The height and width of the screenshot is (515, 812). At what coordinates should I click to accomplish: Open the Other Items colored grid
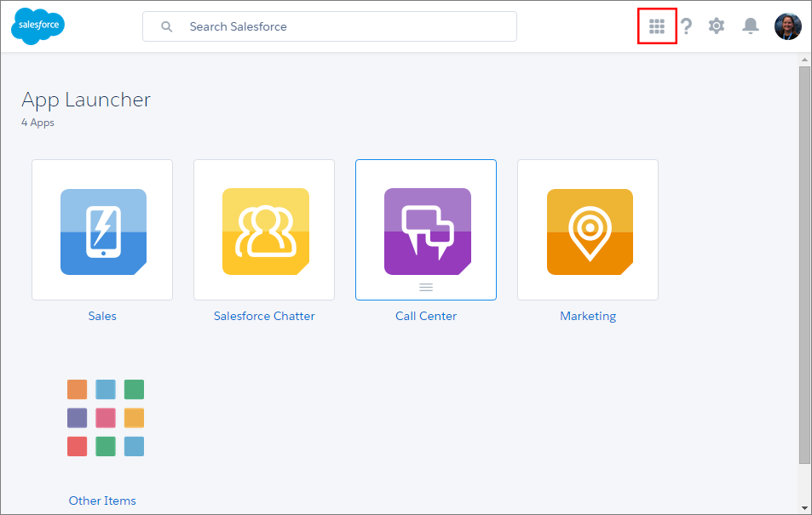pos(106,418)
